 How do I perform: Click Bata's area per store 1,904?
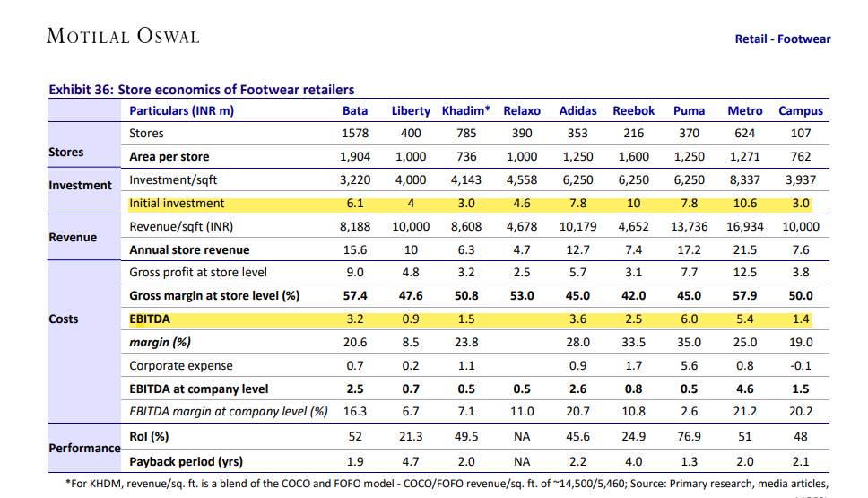355,157
